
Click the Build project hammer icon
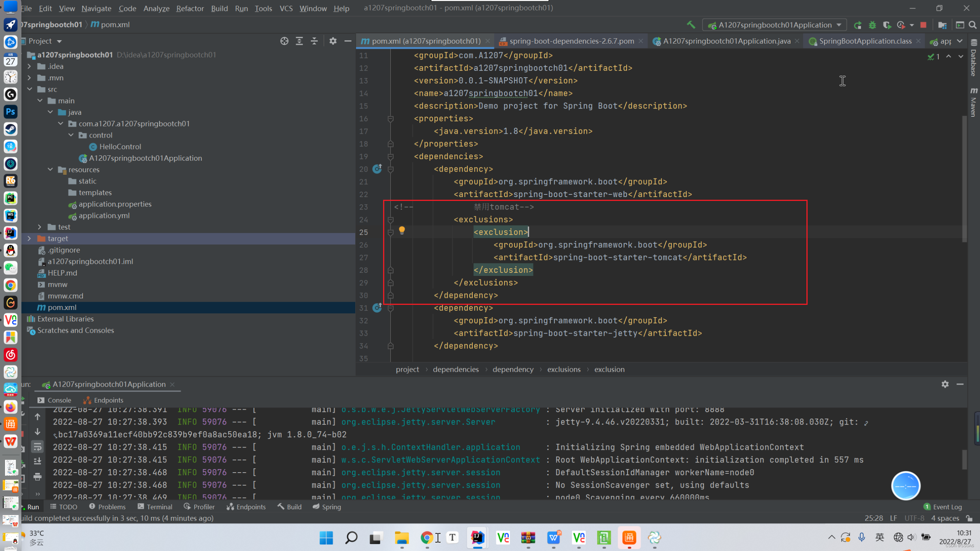tap(691, 25)
